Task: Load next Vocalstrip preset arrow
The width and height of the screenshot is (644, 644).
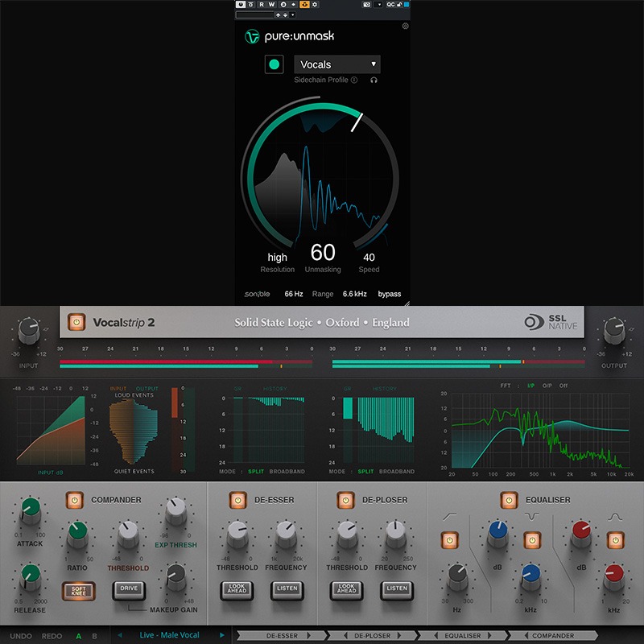Action: tap(222, 635)
